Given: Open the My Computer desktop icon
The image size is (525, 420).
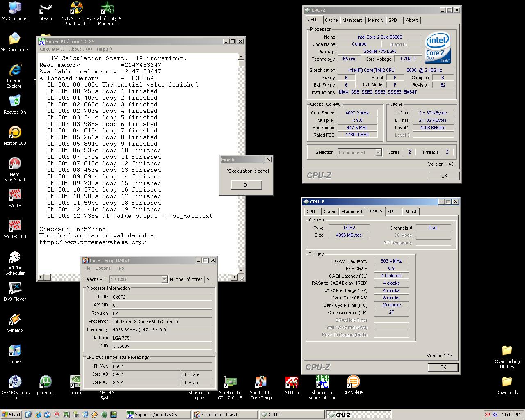Looking at the screenshot, I should (x=15, y=11).
